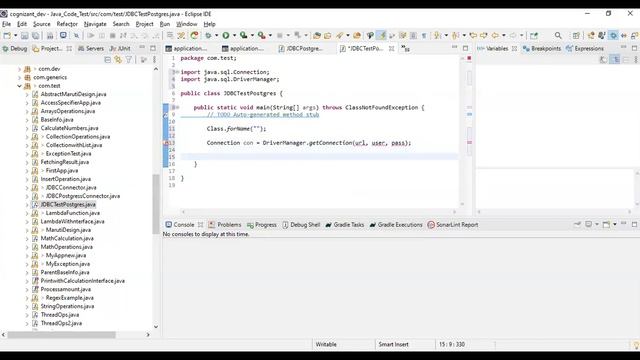Image resolution: width=640 pixels, height=360 pixels.
Task: Open the Coverage dropdown arrow
Action: point(252,36)
